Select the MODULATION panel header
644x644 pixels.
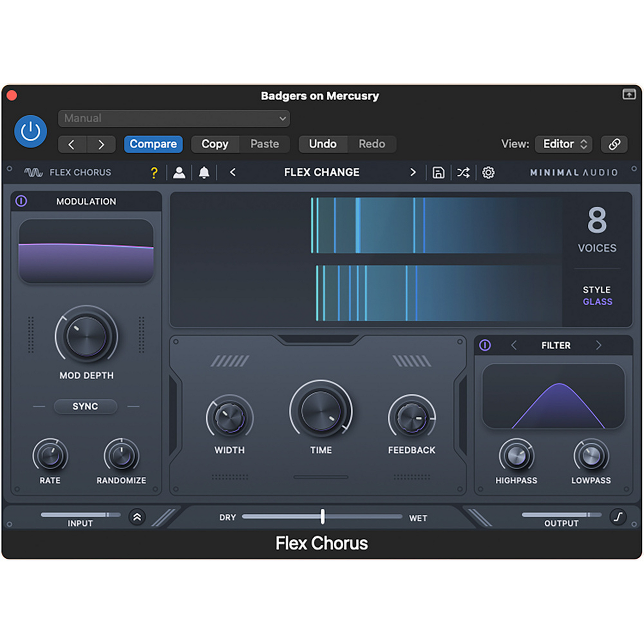(x=86, y=201)
